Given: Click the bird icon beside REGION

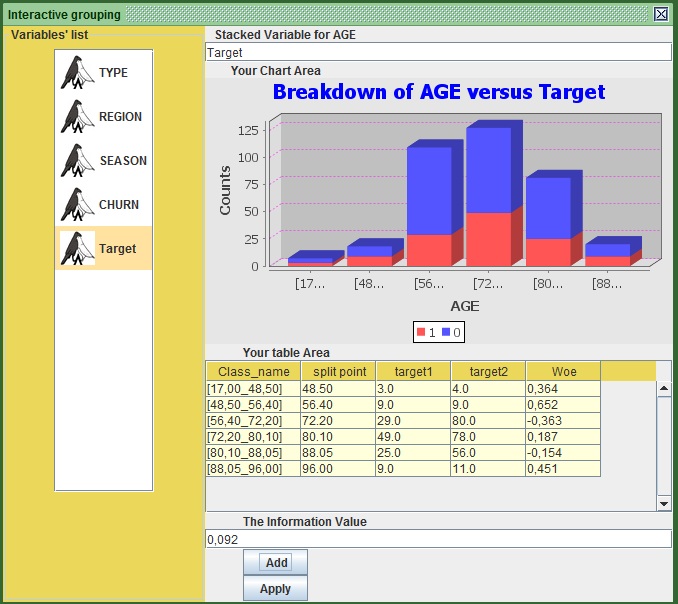Looking at the screenshot, I should [77, 117].
